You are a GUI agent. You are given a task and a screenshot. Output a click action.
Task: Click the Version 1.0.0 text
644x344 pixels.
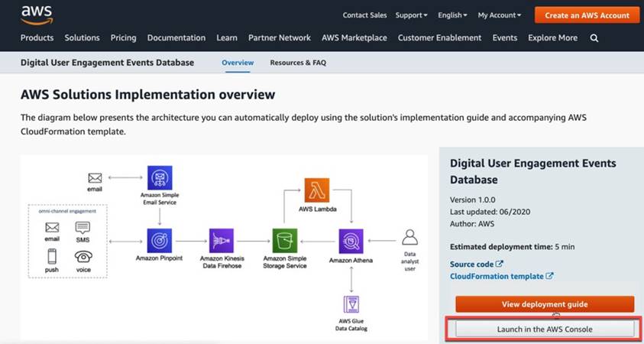pos(473,200)
